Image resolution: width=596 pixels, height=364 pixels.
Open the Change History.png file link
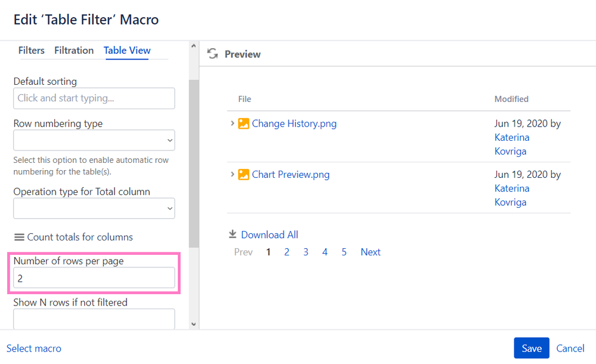294,124
